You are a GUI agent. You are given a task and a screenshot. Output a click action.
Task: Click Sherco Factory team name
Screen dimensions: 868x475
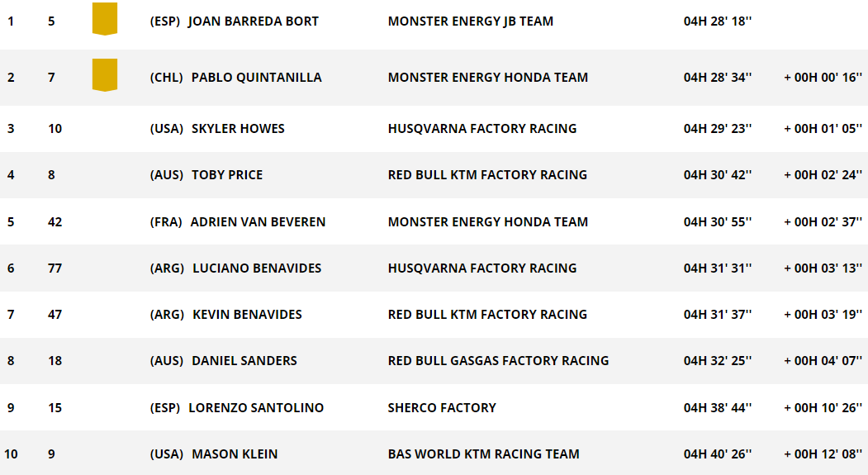coord(442,407)
